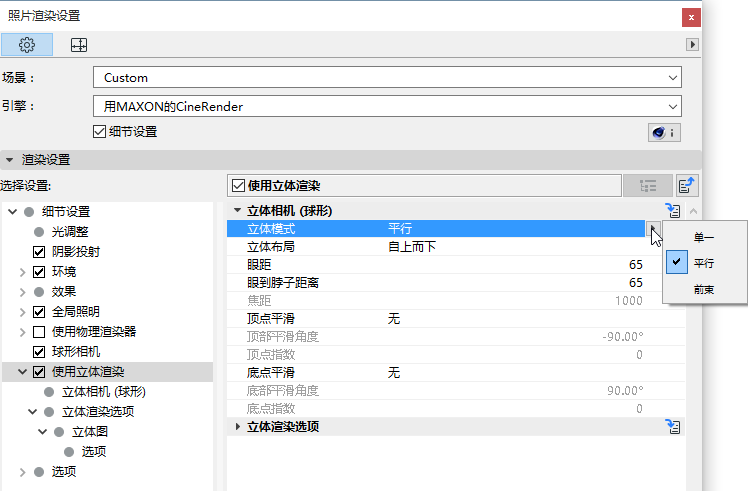
Task: Toggle the 球形相机 checkbox
Action: click(x=39, y=352)
